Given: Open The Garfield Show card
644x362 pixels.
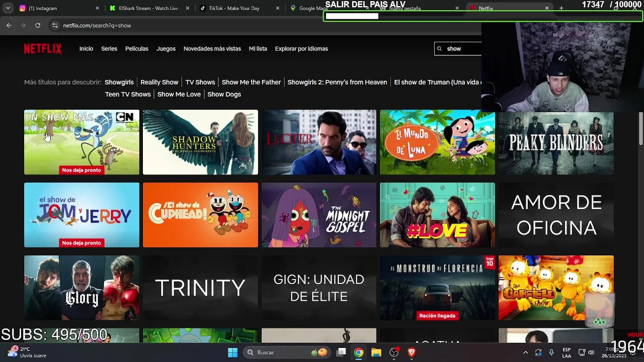Looking at the screenshot, I should [556, 288].
